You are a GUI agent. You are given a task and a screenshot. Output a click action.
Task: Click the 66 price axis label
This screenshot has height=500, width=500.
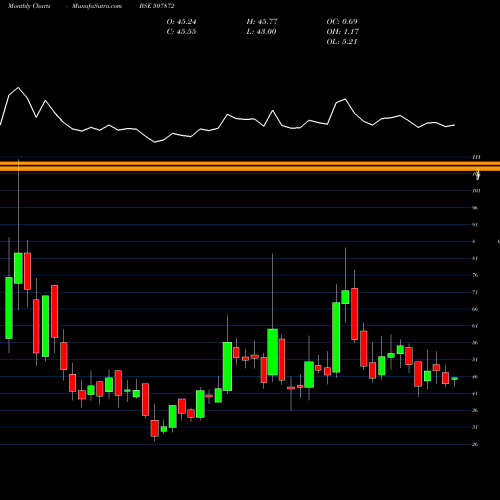click(x=475, y=309)
